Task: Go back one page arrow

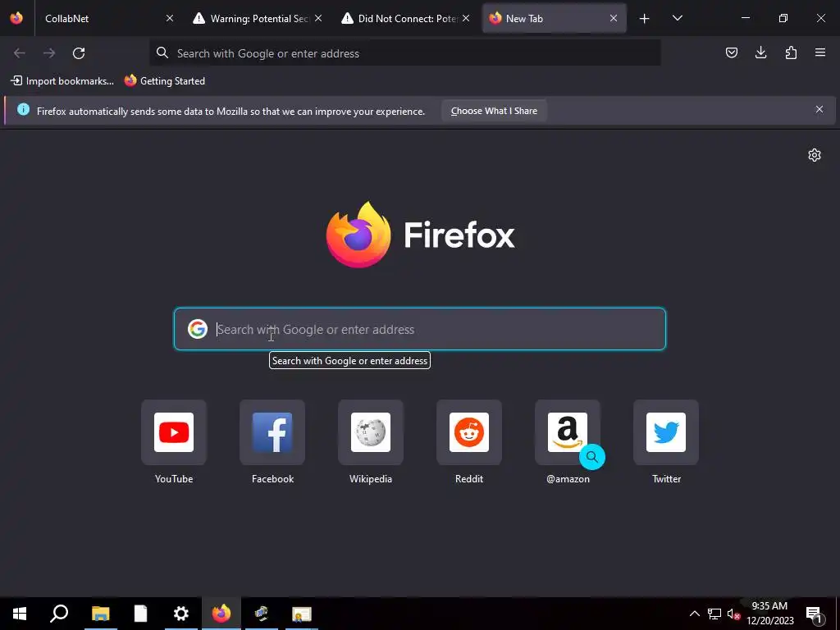Action: pyautogui.click(x=20, y=53)
